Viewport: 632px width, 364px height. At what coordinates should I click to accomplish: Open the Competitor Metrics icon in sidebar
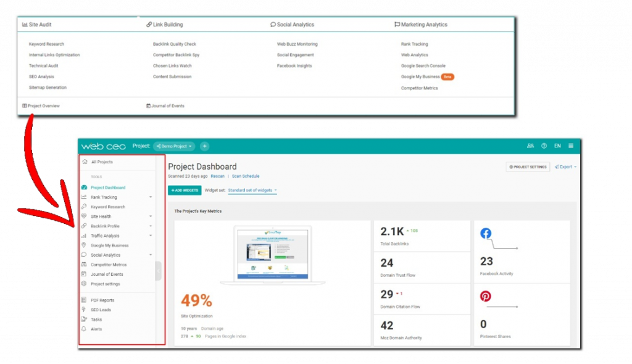click(84, 265)
